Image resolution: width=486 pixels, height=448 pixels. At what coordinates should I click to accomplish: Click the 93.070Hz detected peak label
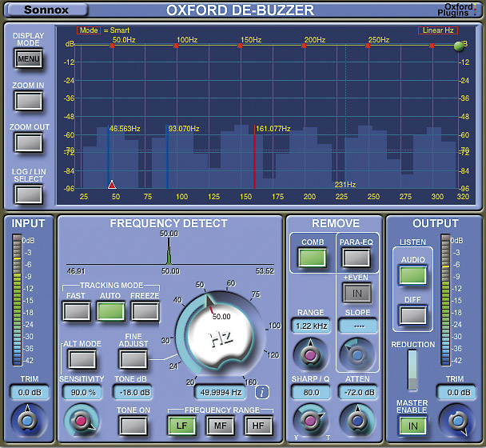click(184, 129)
